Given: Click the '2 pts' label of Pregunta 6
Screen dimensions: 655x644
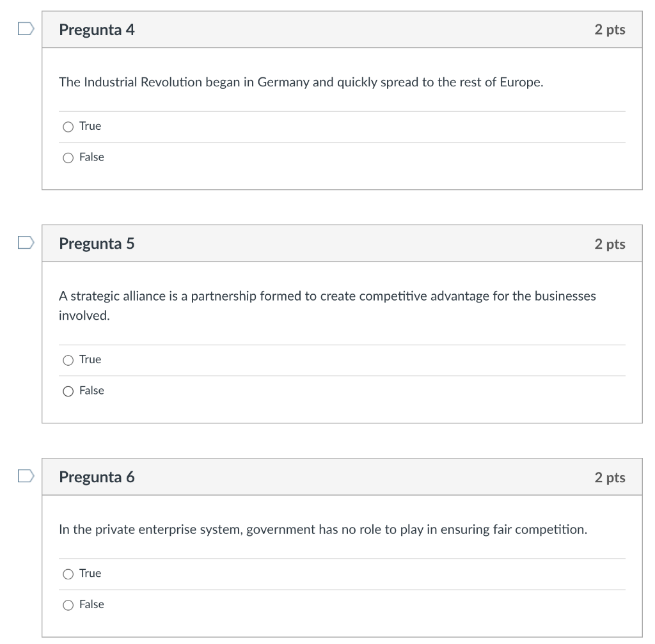Looking at the screenshot, I should point(609,477).
